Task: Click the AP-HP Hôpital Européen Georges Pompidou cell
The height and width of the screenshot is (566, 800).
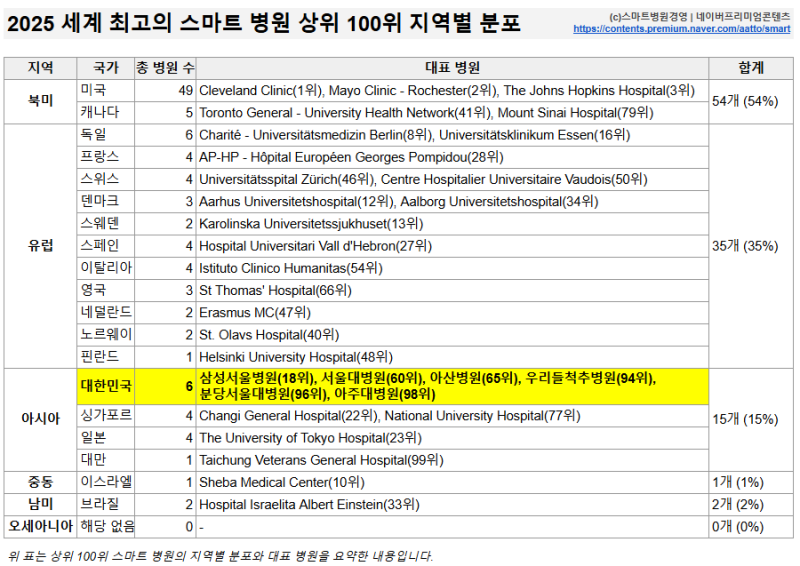Action: click(x=452, y=157)
